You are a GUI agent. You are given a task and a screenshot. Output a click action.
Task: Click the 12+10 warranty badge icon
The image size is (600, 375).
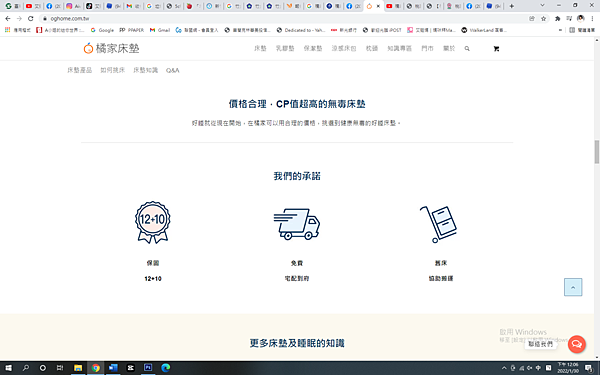(153, 222)
